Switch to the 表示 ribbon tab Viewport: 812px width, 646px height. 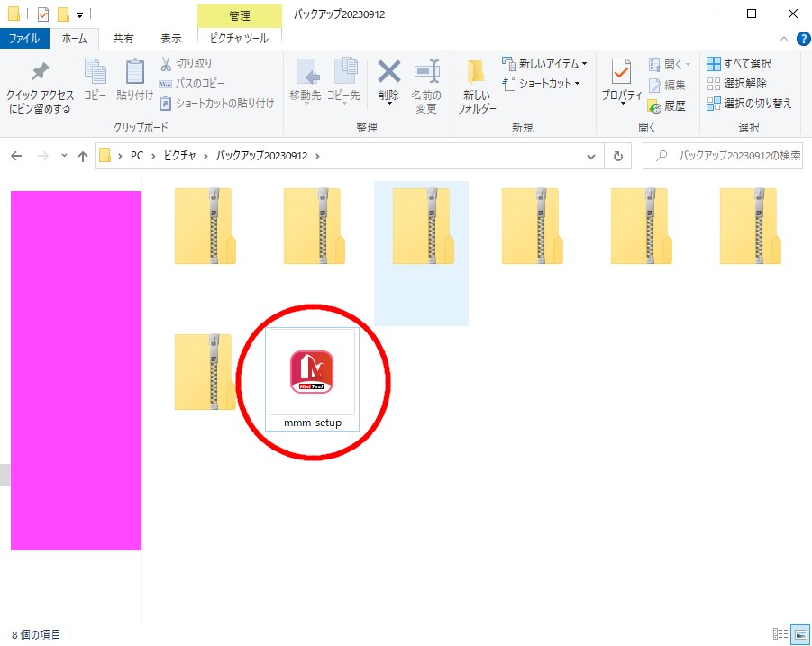coord(170,38)
